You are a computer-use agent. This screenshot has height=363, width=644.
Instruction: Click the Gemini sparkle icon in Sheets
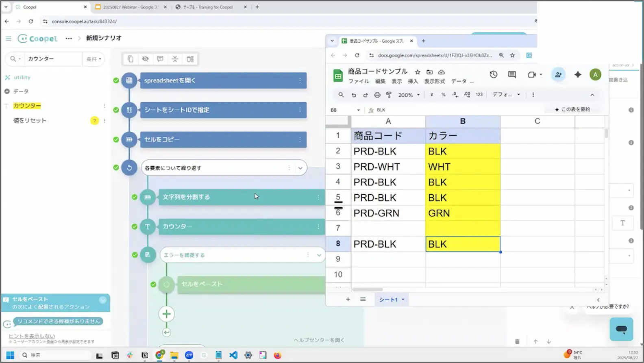578,74
